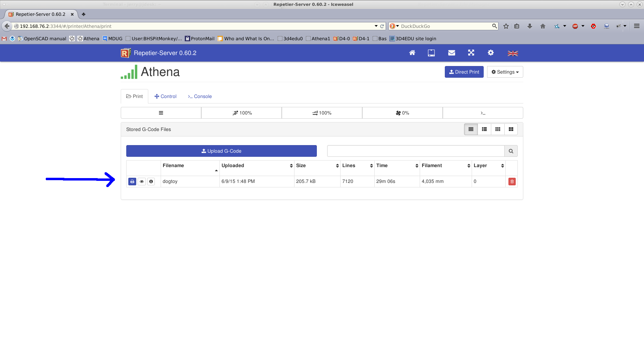Viewport: 644px width, 360px height.
Task: Open the speed multiplier 100% control
Action: [x=241, y=113]
